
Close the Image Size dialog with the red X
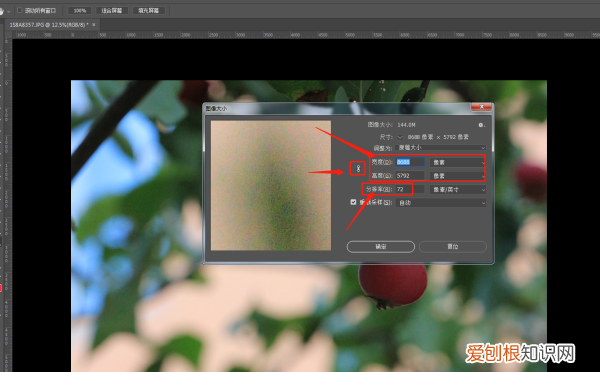481,107
